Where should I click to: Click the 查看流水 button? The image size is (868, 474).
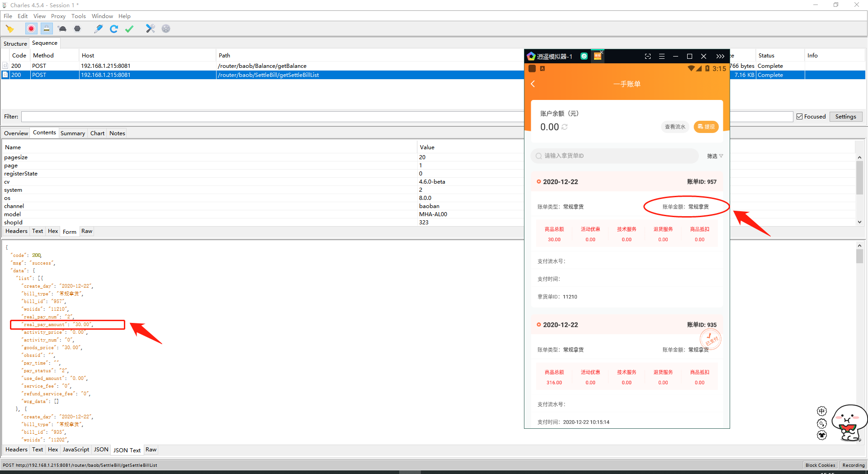[675, 127]
